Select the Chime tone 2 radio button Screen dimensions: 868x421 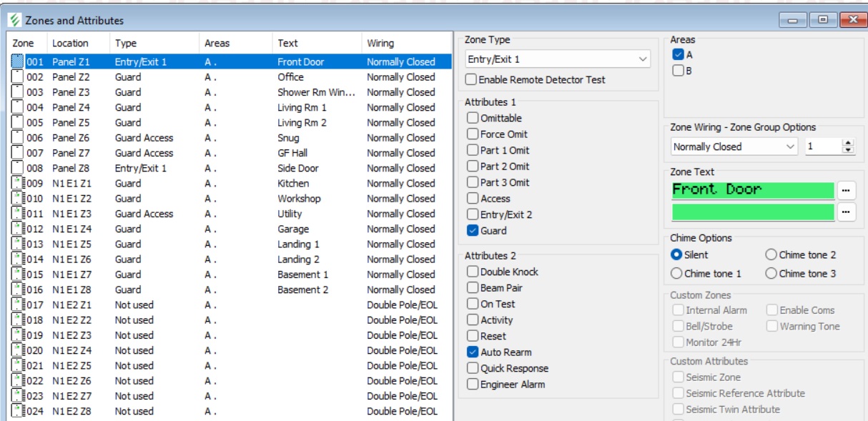(771, 254)
